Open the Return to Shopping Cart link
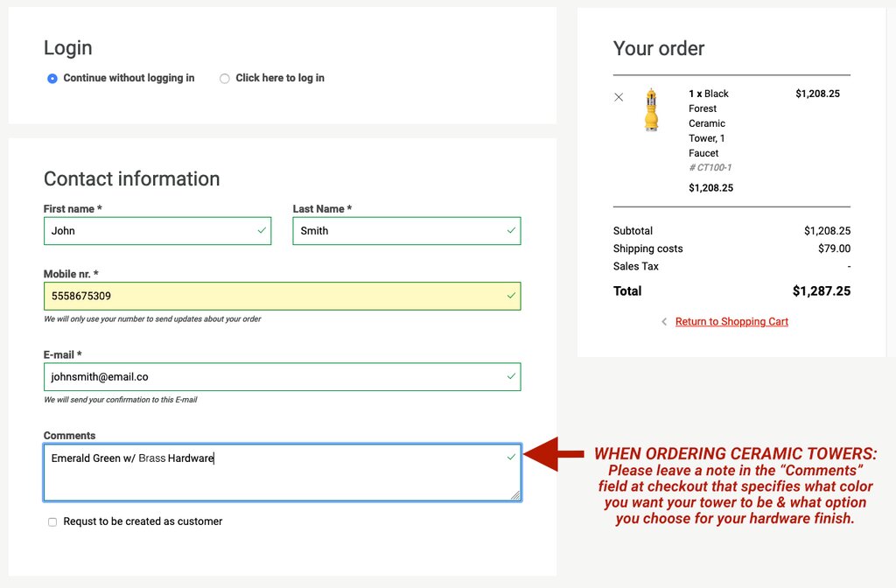The width and height of the screenshot is (896, 588). pyautogui.click(x=731, y=322)
